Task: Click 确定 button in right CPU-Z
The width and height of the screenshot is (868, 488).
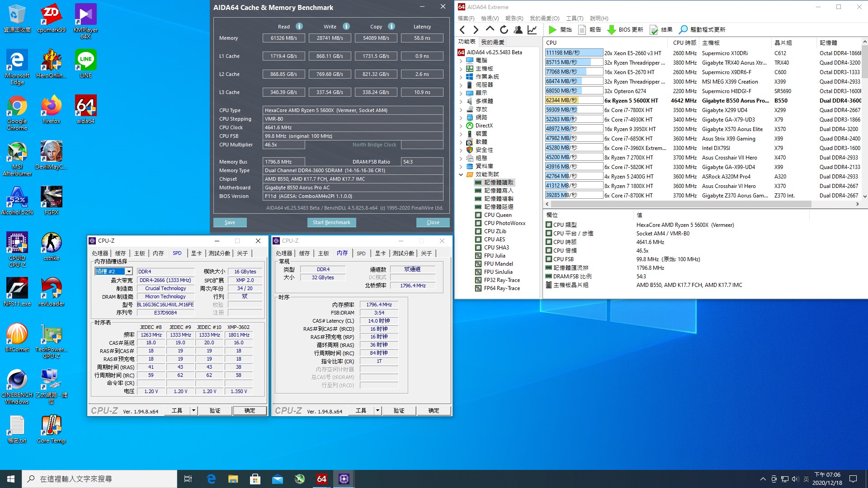Action: tap(434, 411)
